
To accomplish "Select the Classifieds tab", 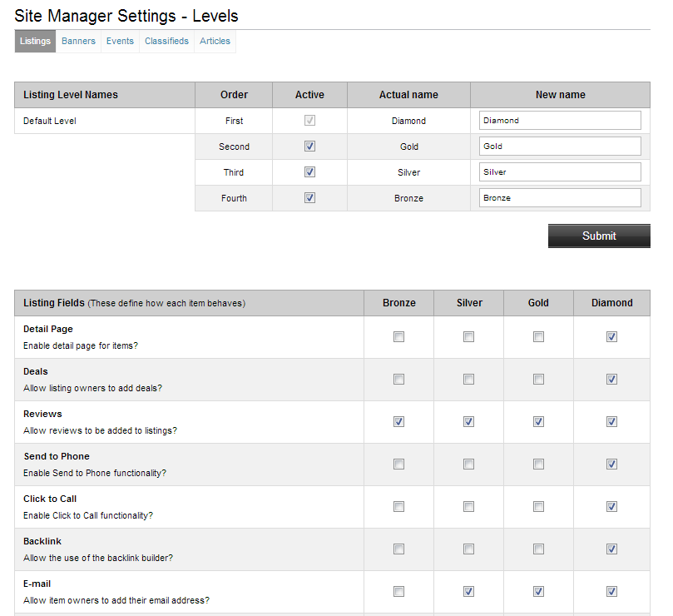I will click(x=166, y=42).
